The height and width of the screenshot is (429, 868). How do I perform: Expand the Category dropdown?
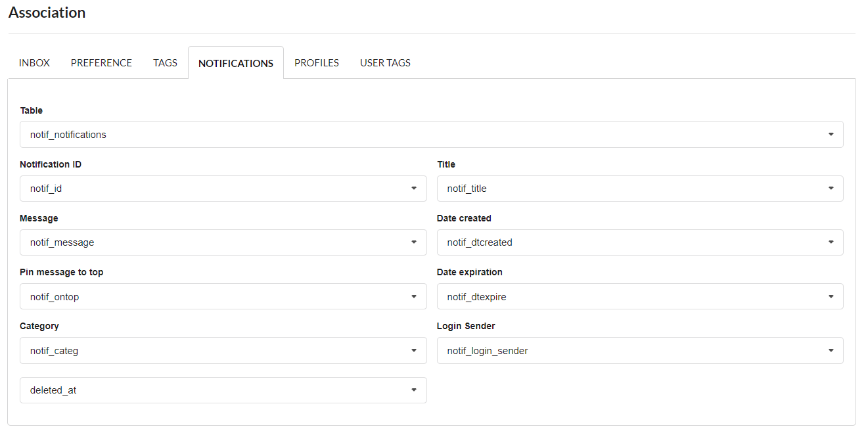tap(223, 351)
